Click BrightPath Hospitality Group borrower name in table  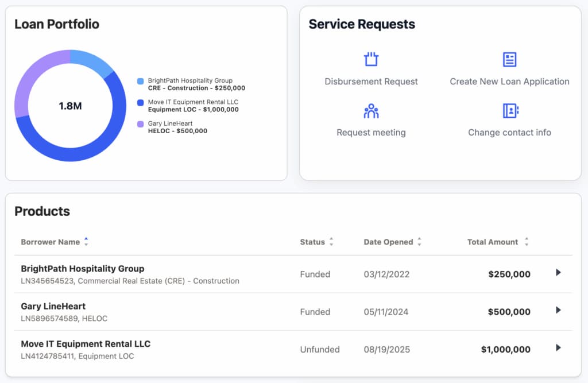point(83,269)
